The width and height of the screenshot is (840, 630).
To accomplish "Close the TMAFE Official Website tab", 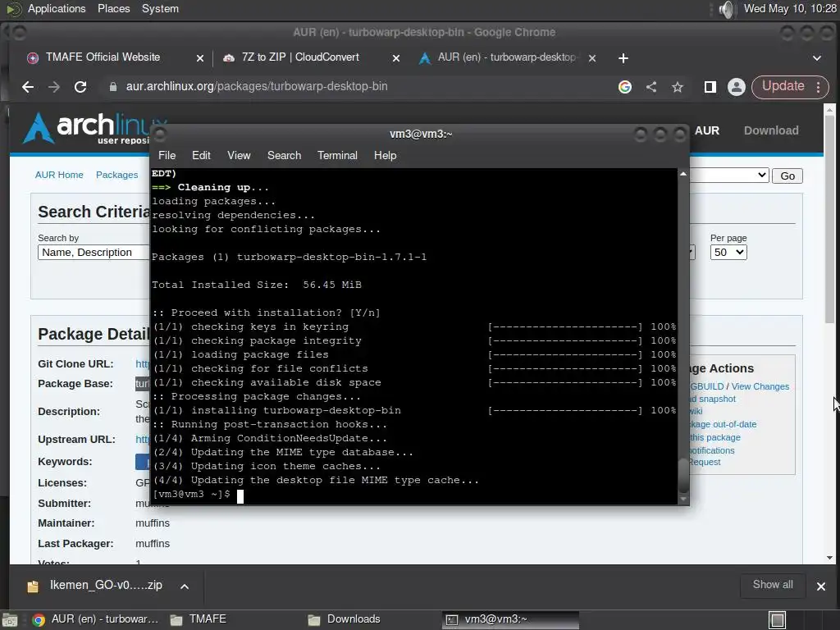I will tap(200, 58).
